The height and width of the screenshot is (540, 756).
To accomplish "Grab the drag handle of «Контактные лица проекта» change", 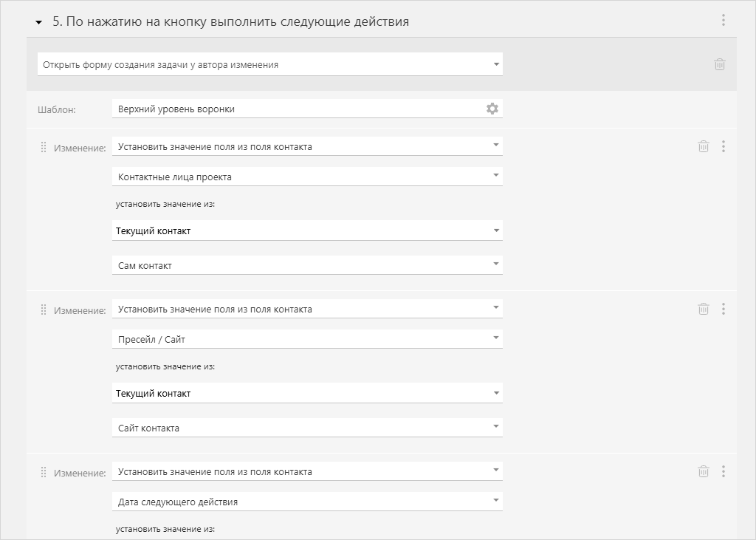I will click(43, 147).
